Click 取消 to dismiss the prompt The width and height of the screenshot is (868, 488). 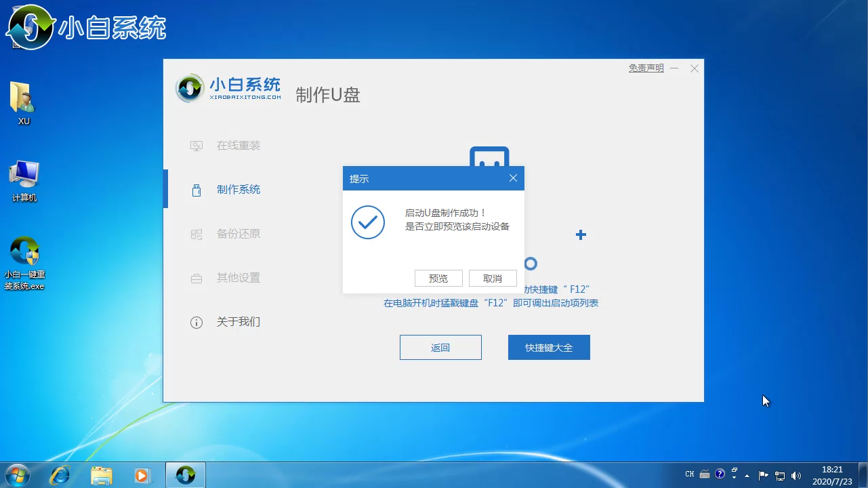(493, 279)
